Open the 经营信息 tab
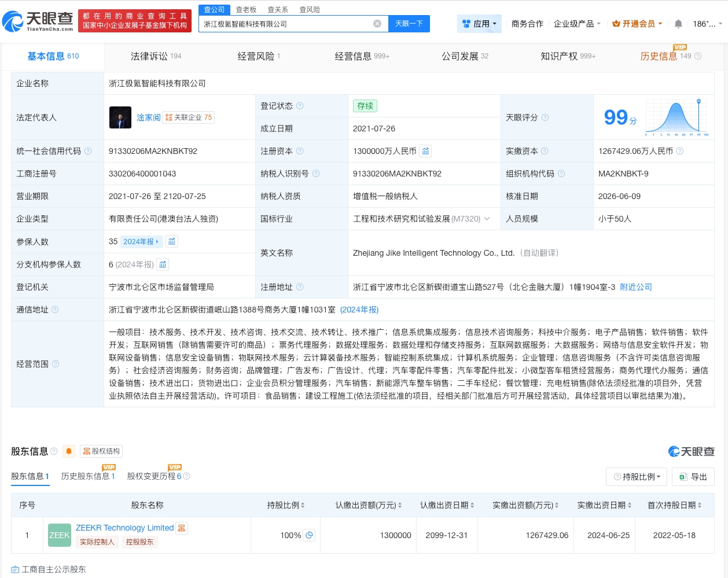The width and height of the screenshot is (728, 578). 362,56
